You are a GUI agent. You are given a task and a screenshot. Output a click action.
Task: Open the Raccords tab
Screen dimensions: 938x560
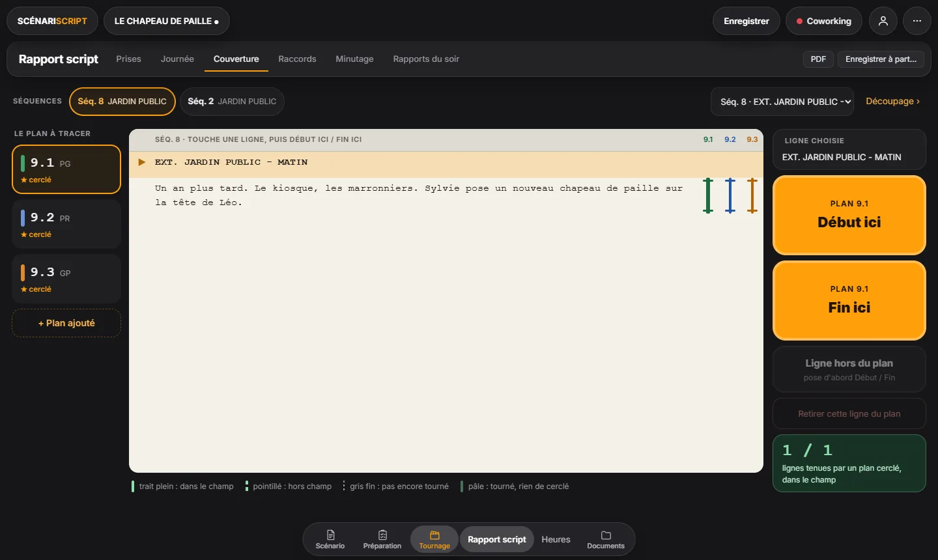[297, 59]
